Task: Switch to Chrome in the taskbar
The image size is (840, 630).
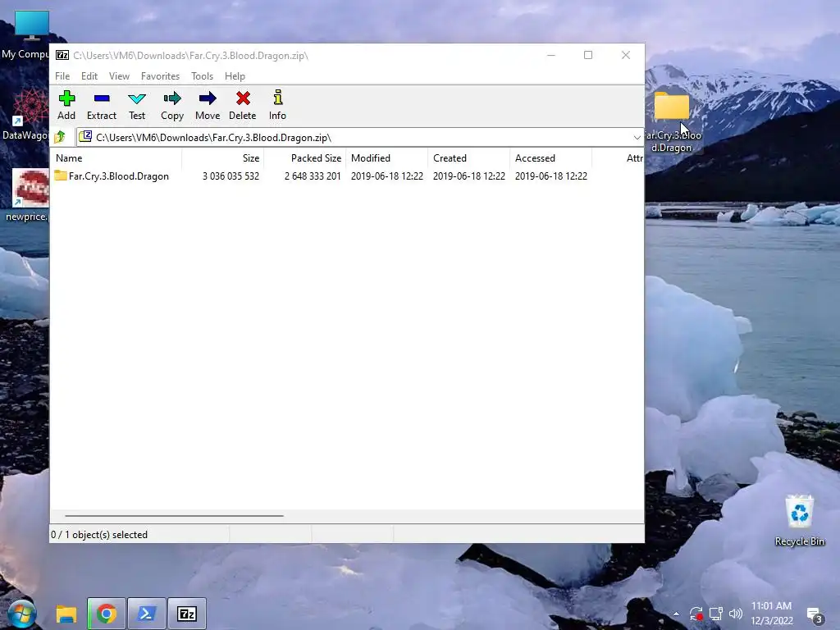Action: point(106,614)
